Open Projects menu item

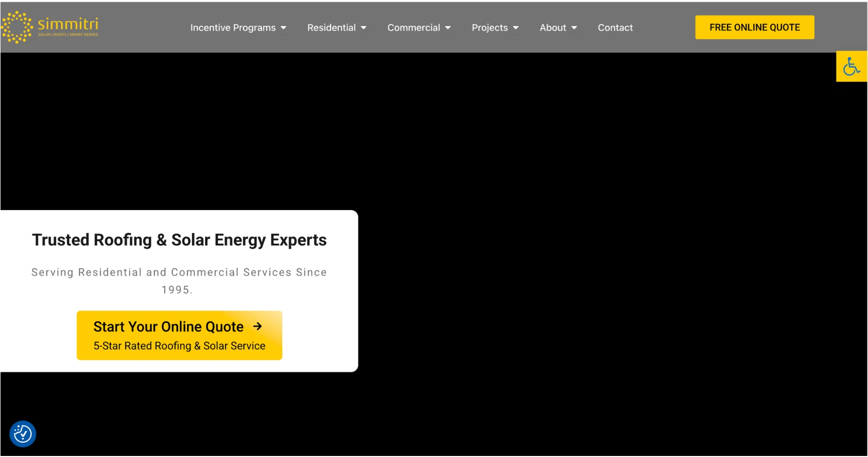(x=489, y=28)
